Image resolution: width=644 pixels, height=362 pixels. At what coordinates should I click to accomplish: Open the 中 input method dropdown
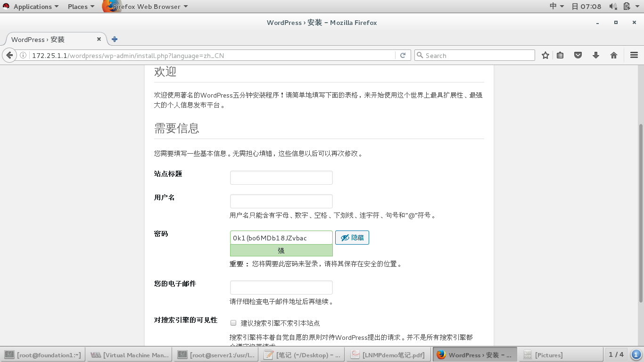click(x=557, y=6)
